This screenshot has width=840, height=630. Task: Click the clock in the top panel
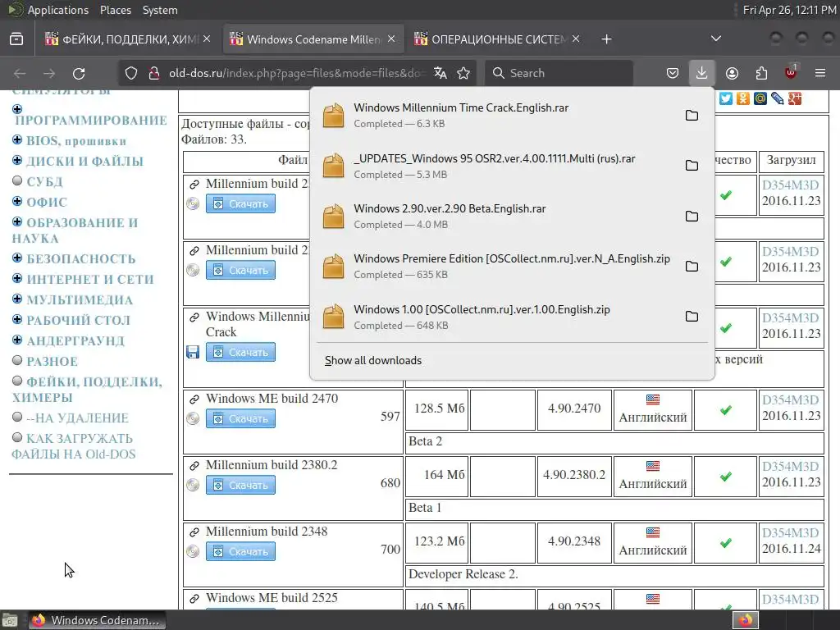pyautogui.click(x=790, y=10)
